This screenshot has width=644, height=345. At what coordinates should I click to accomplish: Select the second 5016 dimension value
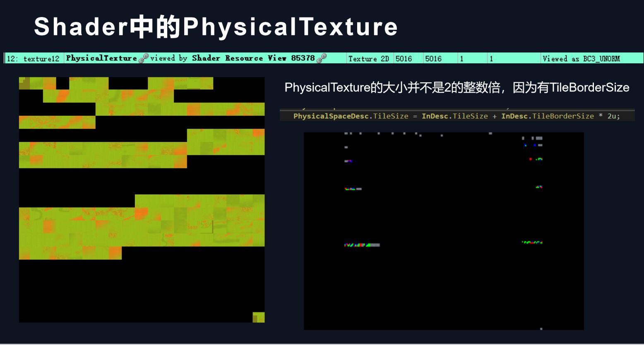point(433,58)
